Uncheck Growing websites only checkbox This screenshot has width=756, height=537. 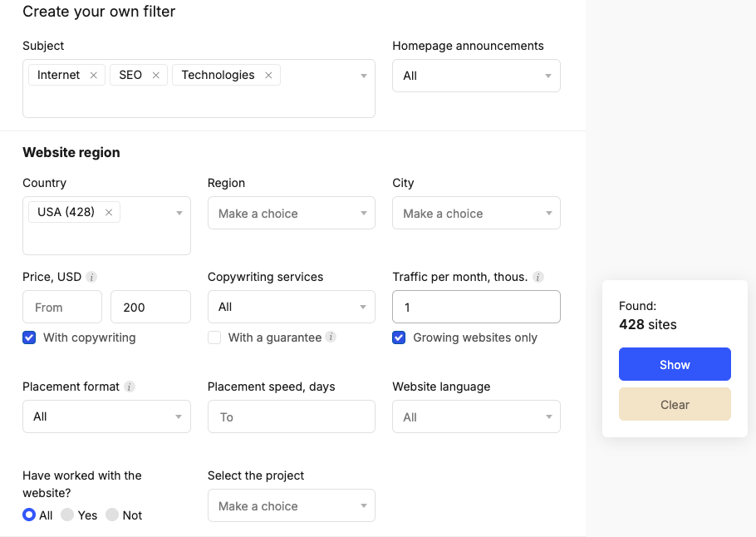399,337
